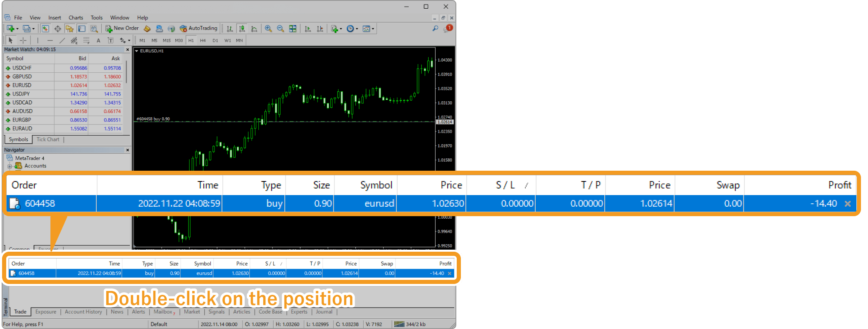Image resolution: width=868 pixels, height=329 pixels.
Task: Switch to M30 timeframe
Action: tap(179, 41)
